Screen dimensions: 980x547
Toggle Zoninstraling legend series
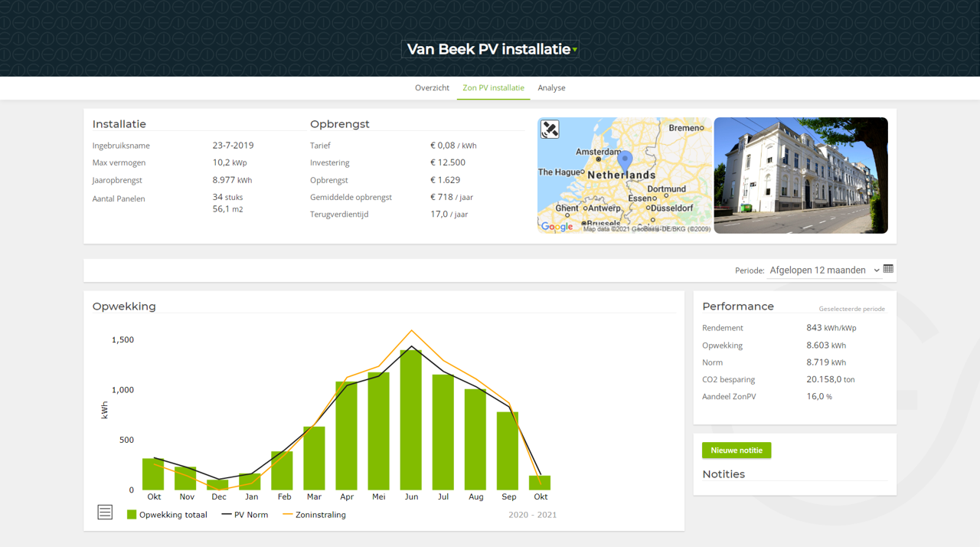coord(314,515)
